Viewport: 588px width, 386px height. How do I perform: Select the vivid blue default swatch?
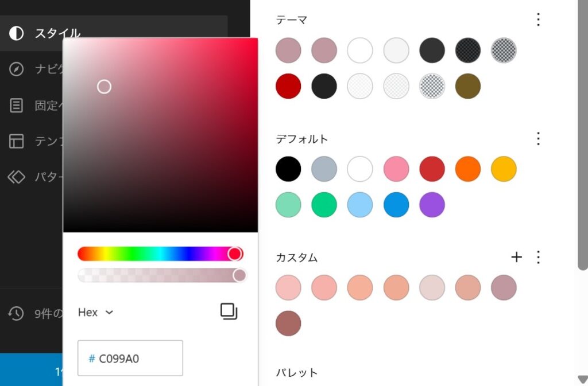[x=396, y=205]
